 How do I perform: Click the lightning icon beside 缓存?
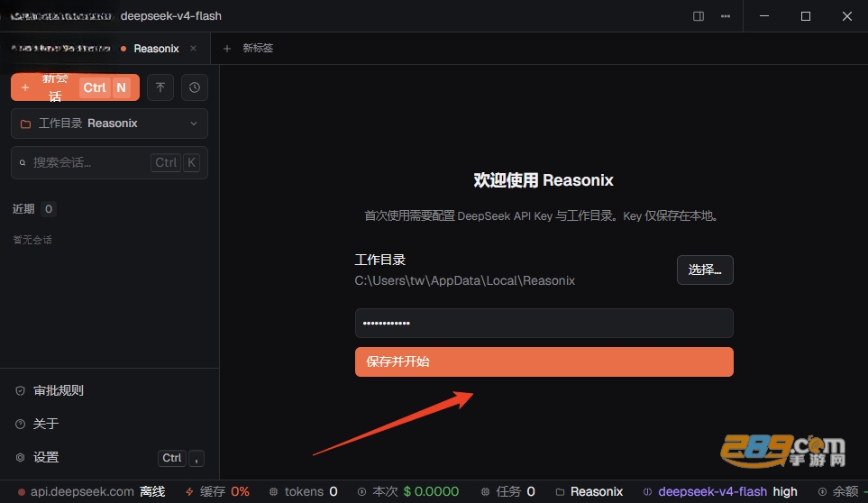coord(190,491)
